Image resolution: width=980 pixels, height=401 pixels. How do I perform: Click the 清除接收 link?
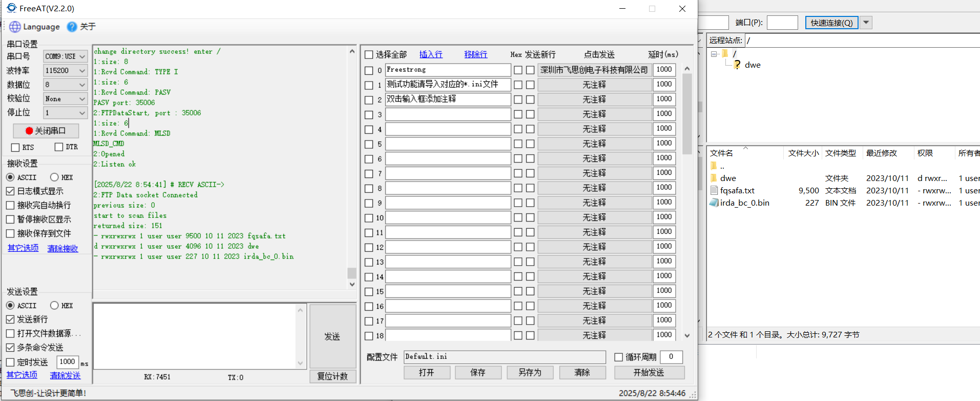pos(62,248)
